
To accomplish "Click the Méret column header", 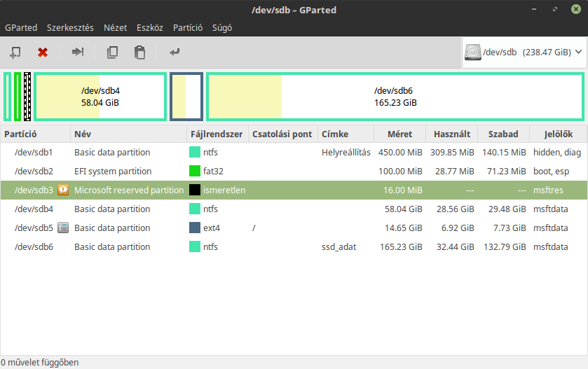I will pos(399,134).
